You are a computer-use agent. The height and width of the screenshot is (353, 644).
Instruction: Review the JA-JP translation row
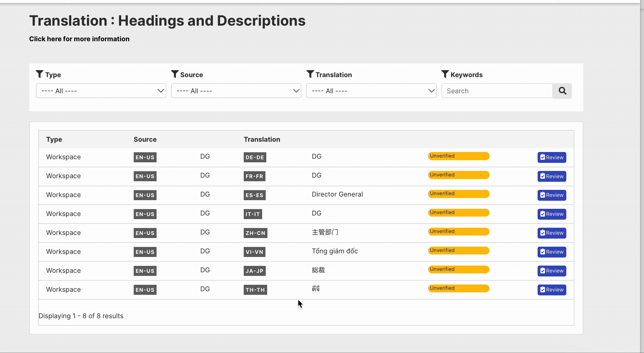[552, 271]
